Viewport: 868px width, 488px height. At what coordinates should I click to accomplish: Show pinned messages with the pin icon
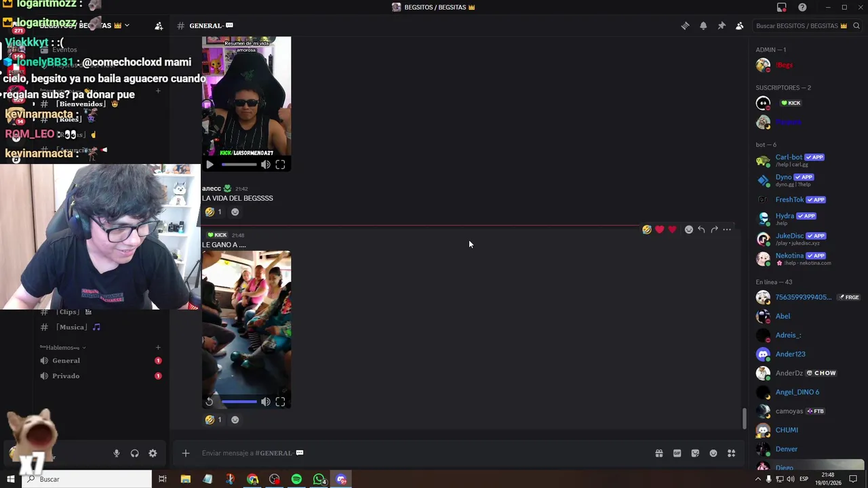722,26
